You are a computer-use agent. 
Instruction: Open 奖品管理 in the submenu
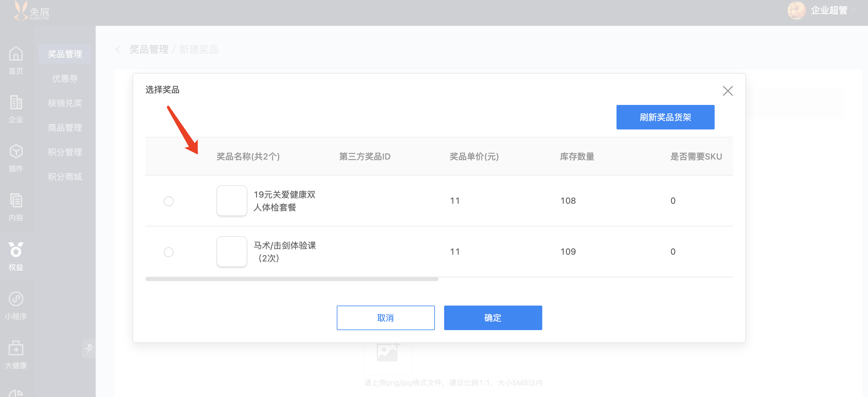tap(65, 54)
